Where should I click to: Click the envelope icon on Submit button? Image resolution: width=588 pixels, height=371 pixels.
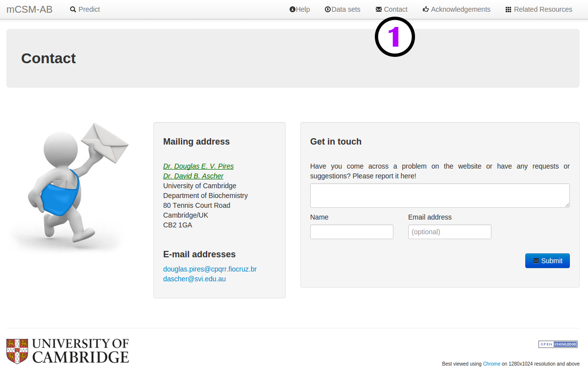pos(536,261)
